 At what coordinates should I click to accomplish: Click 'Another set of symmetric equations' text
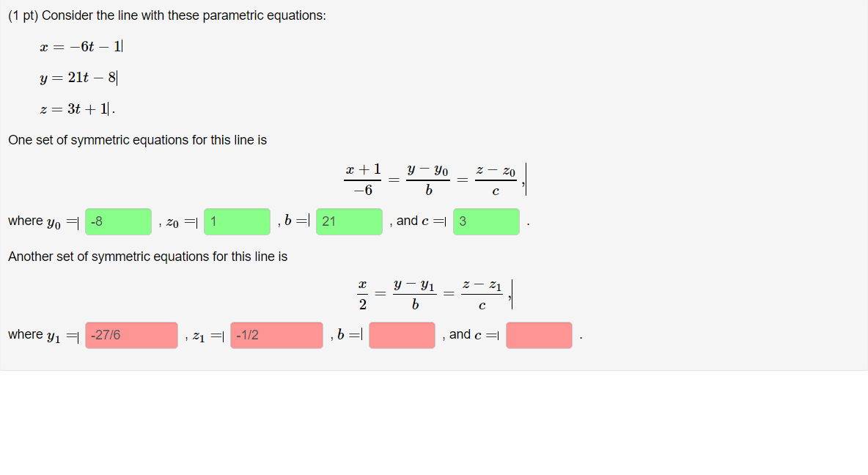tap(147, 256)
